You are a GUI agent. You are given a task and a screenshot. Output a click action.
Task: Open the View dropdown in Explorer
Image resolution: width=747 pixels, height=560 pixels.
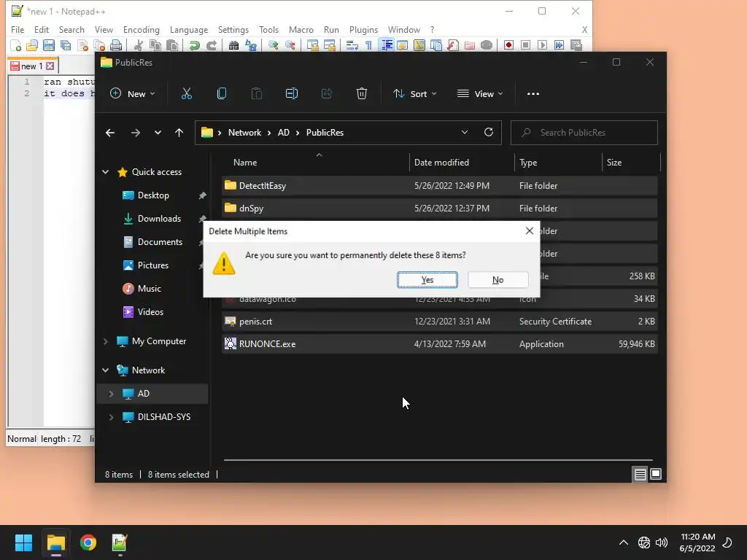coord(480,94)
